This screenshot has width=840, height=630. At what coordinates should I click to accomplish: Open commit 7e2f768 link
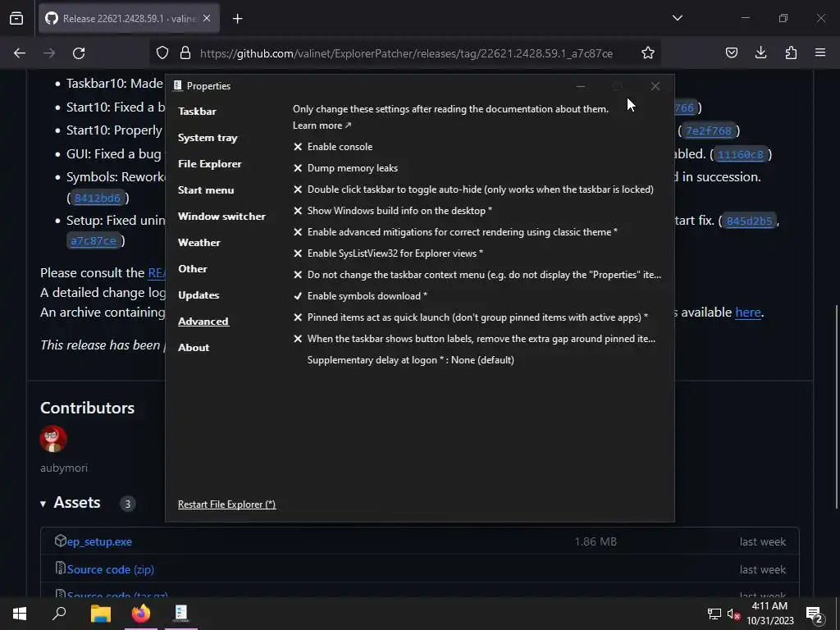(708, 130)
